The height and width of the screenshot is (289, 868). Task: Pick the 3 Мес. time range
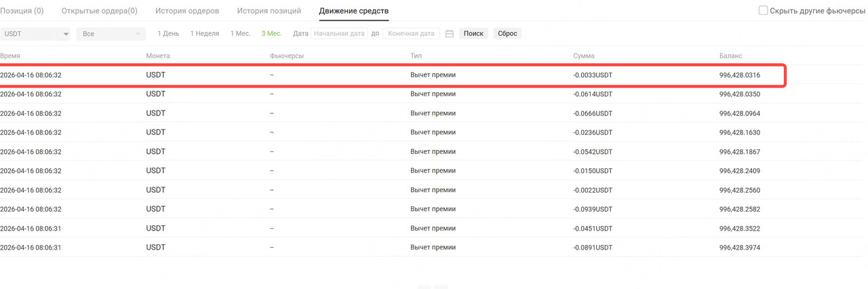point(272,33)
